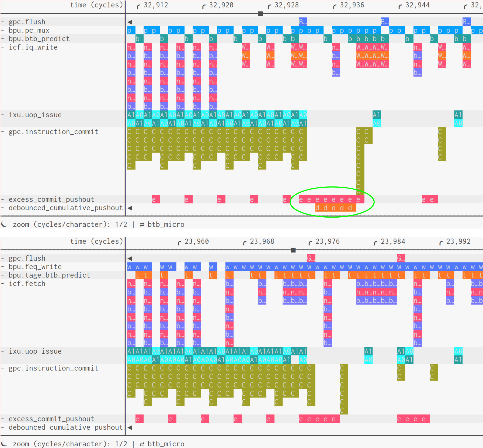Click the bpu.tage_btb_predict label
The image size is (483, 448).
click(x=49, y=275)
